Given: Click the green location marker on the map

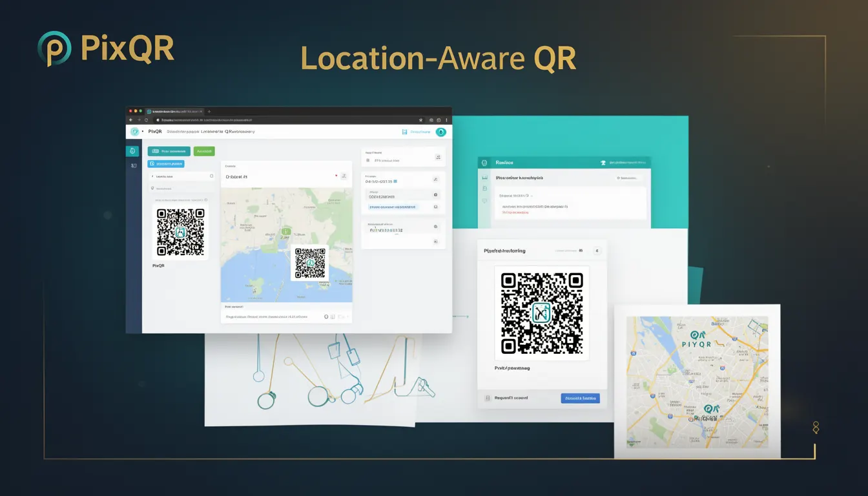Looking at the screenshot, I should point(286,231).
